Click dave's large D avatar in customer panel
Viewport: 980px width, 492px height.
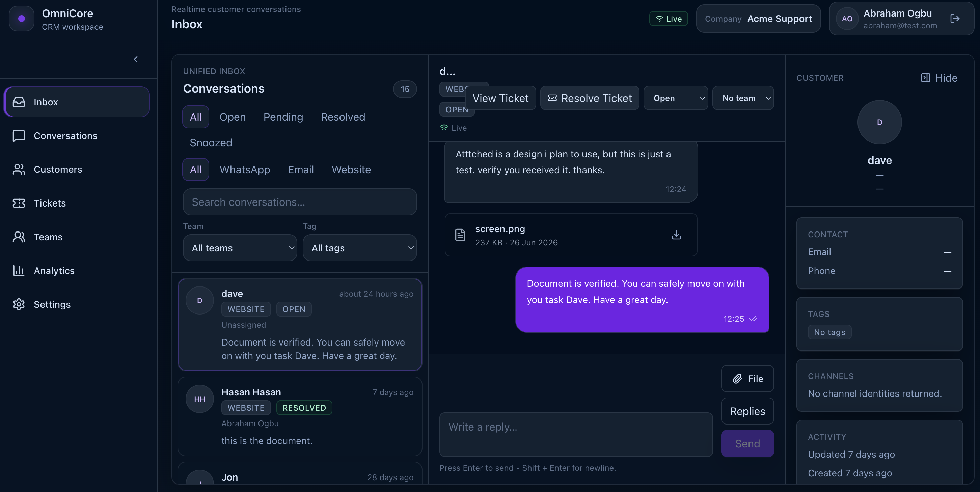[x=879, y=122]
